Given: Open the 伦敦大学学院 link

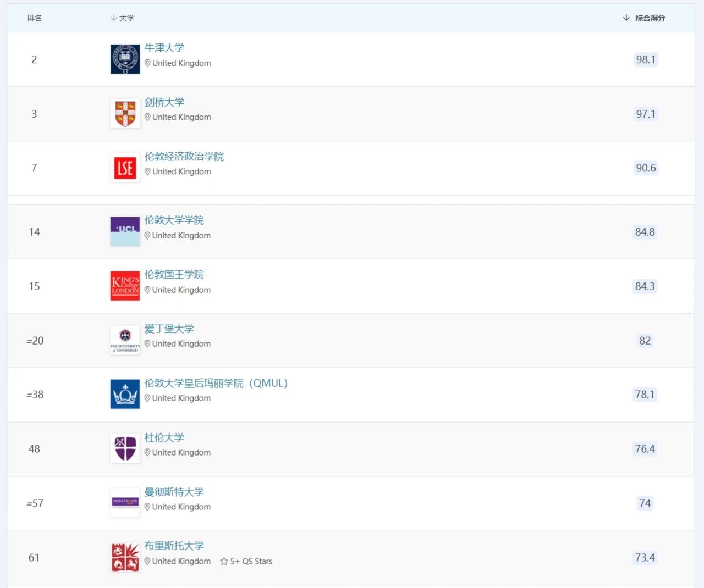Looking at the screenshot, I should (174, 220).
